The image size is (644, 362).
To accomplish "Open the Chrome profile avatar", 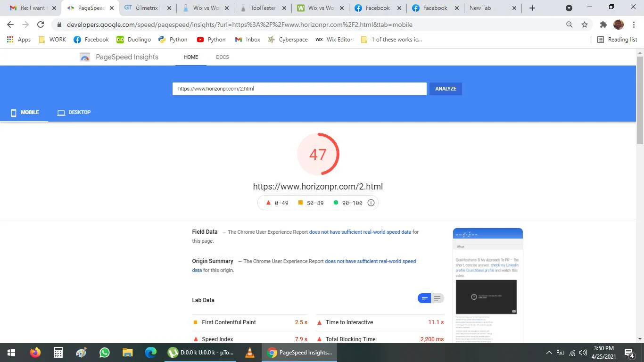I will [619, 25].
